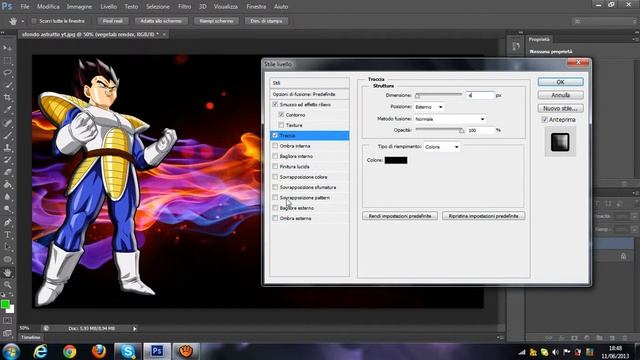Screen dimensions: 640x360
Task: Open the workspace switcher dropdown
Action: coord(604,21)
